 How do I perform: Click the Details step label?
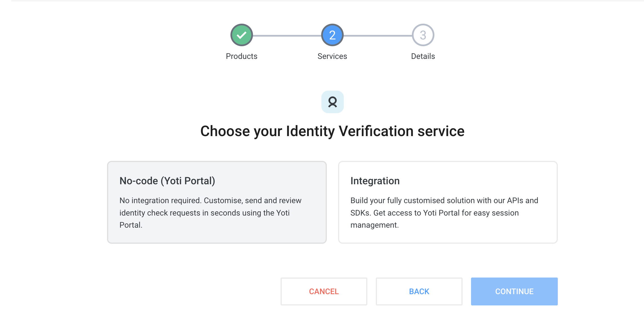[x=423, y=56]
